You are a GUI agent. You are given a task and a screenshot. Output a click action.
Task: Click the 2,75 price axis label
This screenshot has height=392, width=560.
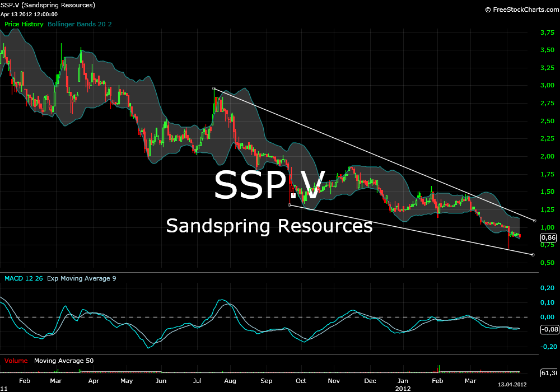pyautogui.click(x=548, y=104)
